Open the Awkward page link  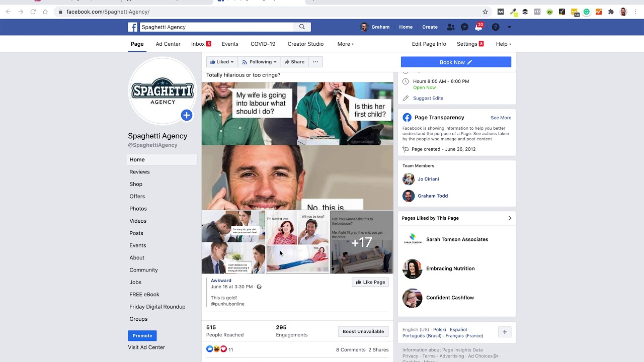pyautogui.click(x=221, y=281)
